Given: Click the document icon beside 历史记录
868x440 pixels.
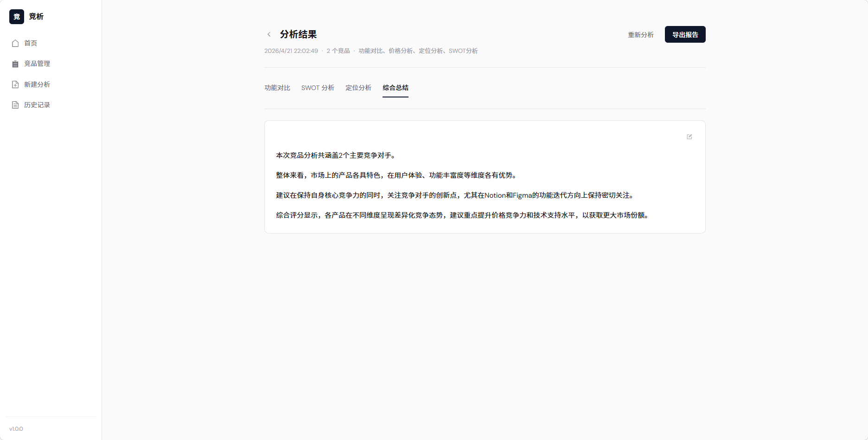Looking at the screenshot, I should pos(15,105).
